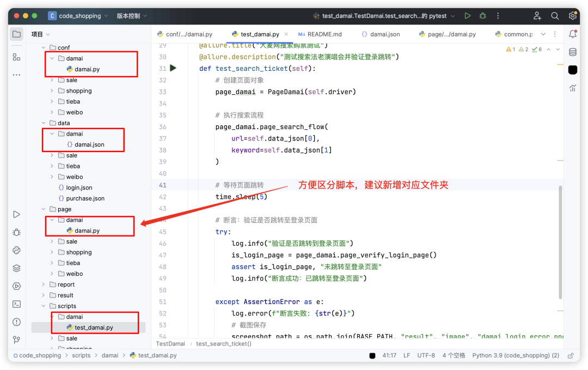Open the Database tool window
Viewport: 588px width, 370px height.
573,52
